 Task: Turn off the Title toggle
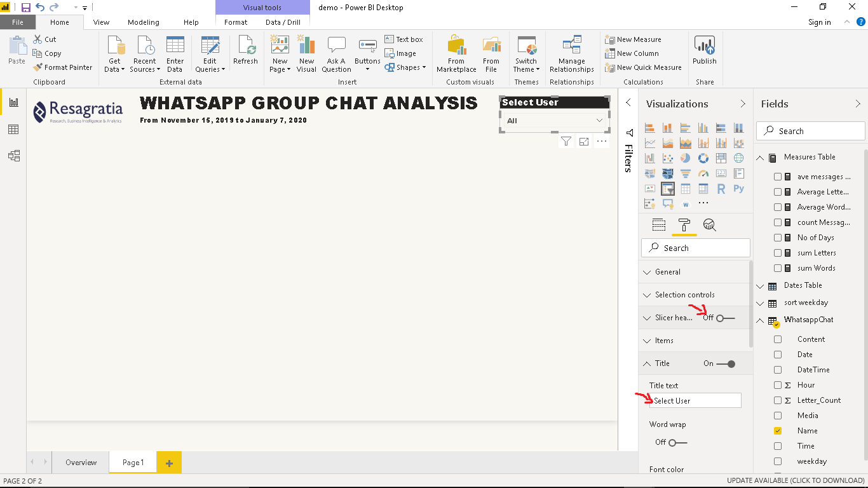coord(726,363)
